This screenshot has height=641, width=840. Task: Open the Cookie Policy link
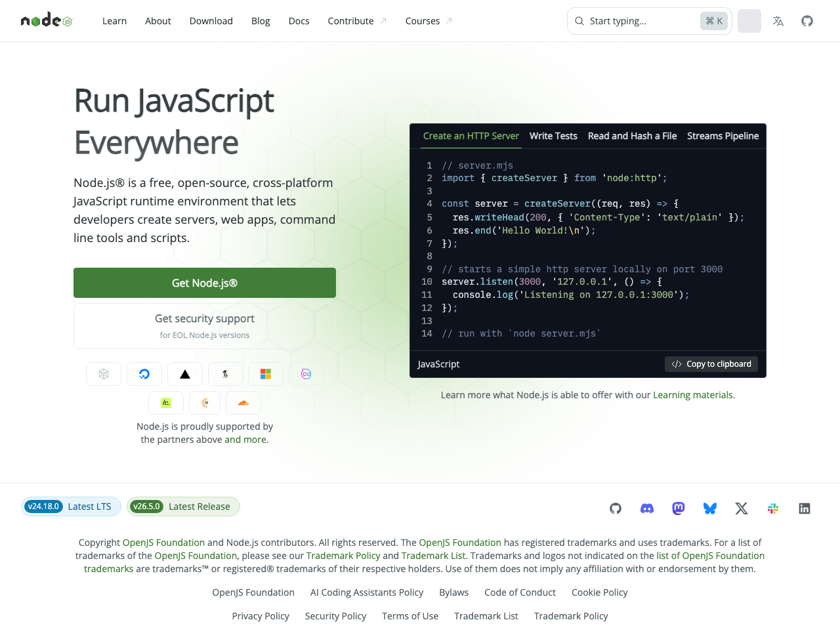click(600, 592)
